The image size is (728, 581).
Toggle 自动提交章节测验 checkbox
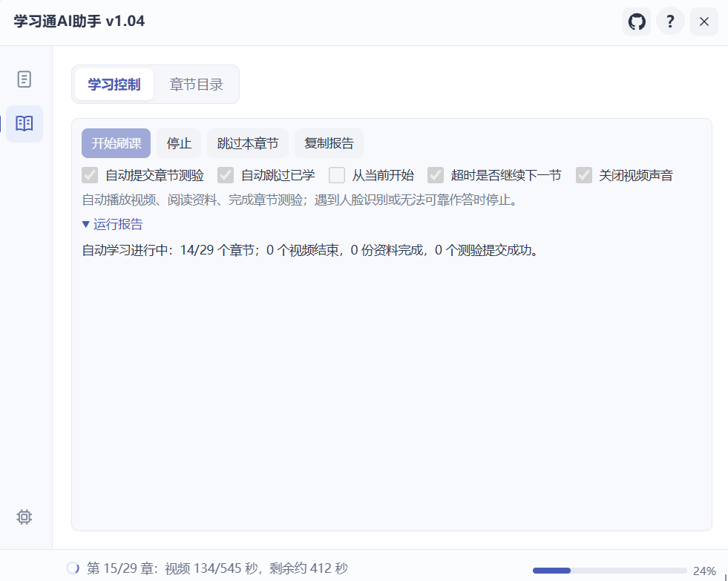[x=90, y=175]
